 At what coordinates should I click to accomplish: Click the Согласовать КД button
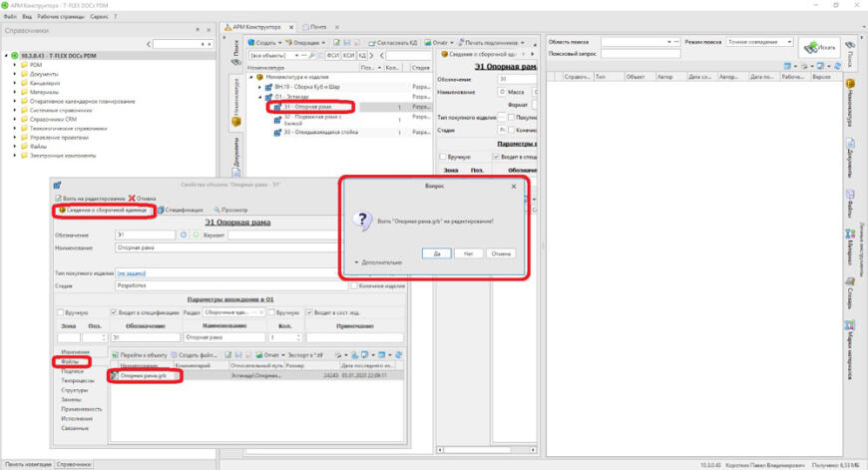[392, 43]
